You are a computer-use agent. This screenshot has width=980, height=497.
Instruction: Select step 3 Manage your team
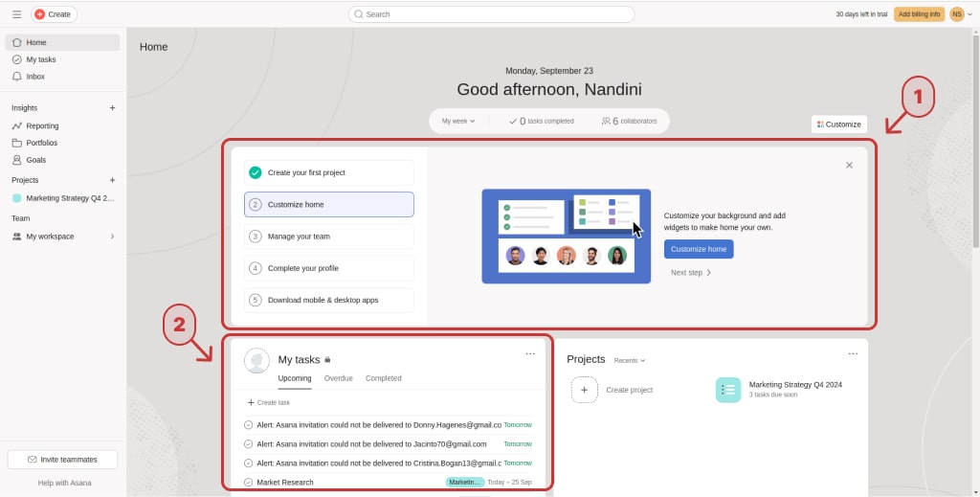click(329, 237)
